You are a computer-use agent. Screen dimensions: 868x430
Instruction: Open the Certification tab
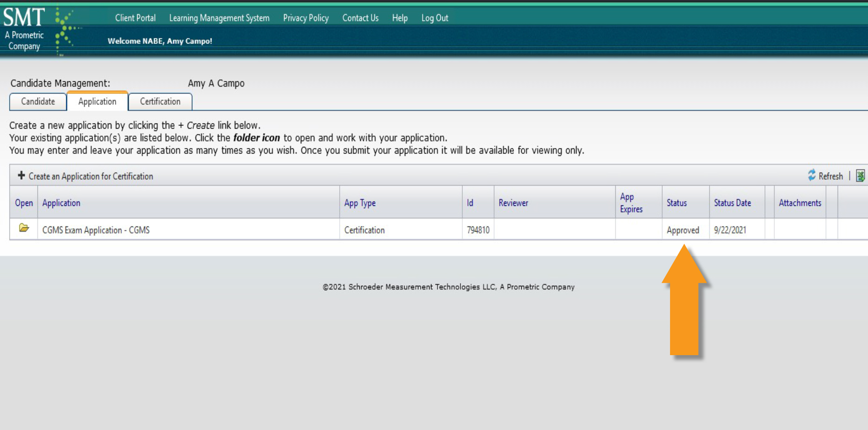pos(160,102)
